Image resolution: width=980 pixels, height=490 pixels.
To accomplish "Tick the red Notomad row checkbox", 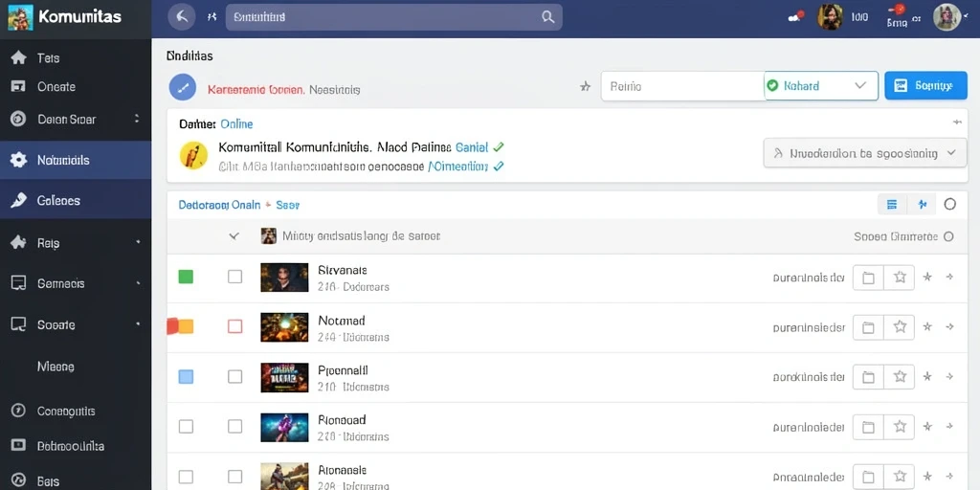I will coord(235,325).
